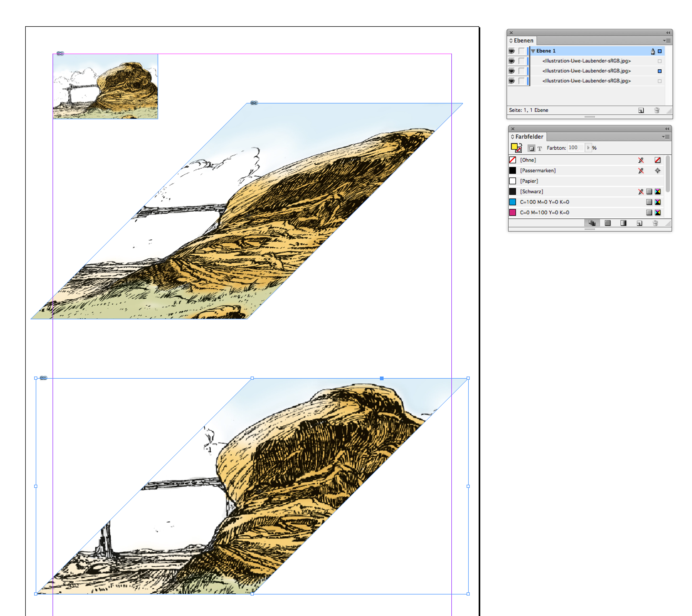Select the Ebene 1 layer row

coord(597,51)
